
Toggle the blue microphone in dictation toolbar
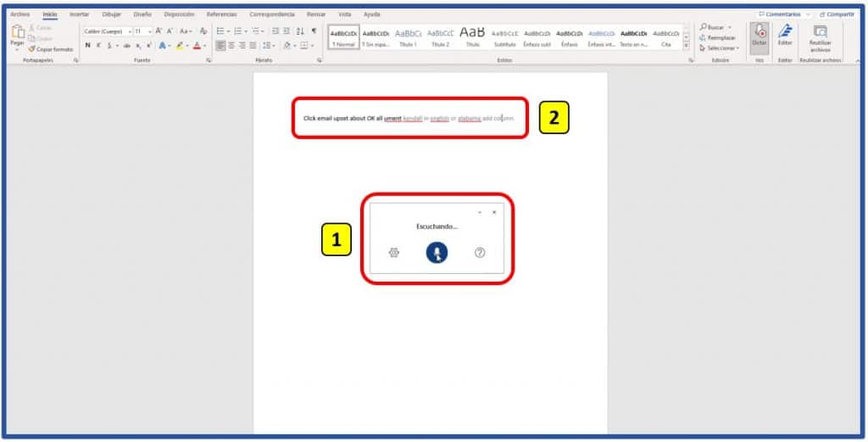(x=437, y=253)
